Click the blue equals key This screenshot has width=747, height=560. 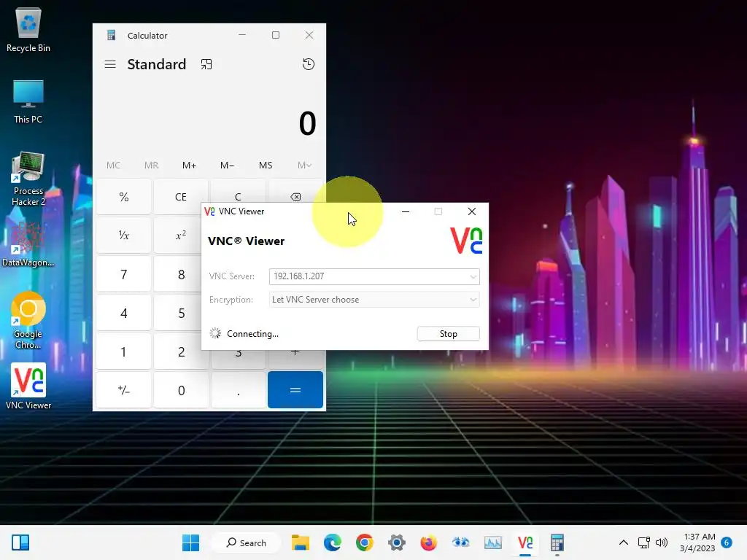pyautogui.click(x=295, y=390)
